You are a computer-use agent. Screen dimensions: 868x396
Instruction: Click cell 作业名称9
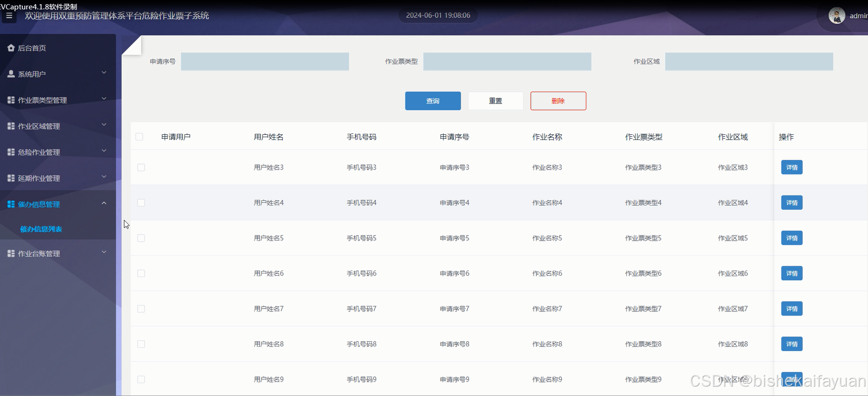click(x=547, y=380)
